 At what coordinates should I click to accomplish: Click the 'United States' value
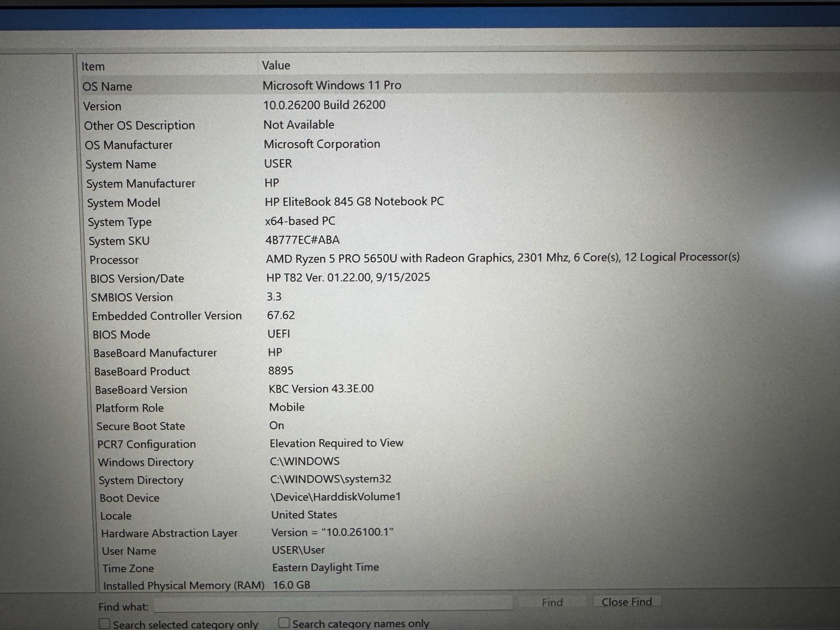coord(304,515)
